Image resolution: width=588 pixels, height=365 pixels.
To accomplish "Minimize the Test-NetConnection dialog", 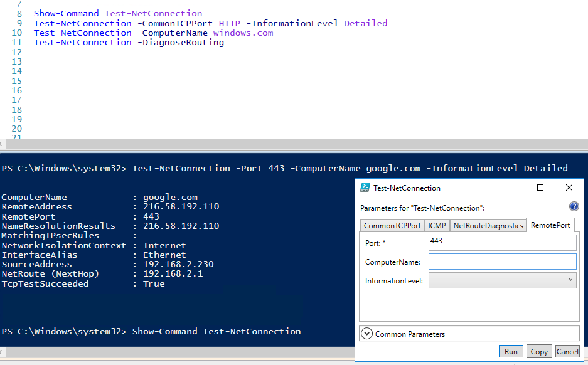I will pyautogui.click(x=512, y=188).
